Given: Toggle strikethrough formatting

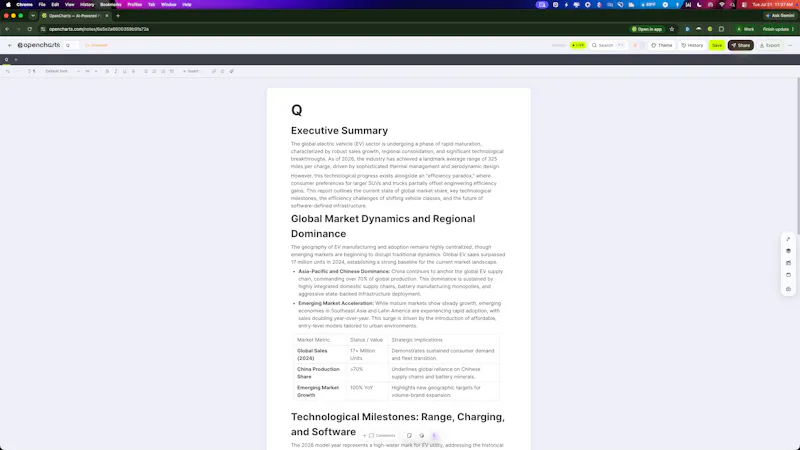Looking at the screenshot, I should [x=133, y=71].
